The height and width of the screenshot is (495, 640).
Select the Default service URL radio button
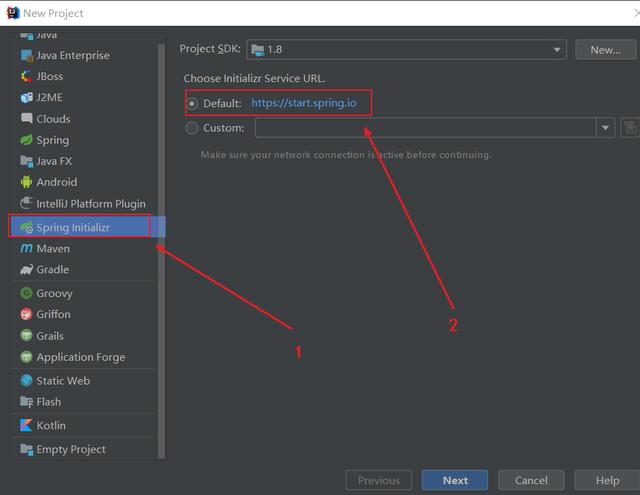pyautogui.click(x=192, y=103)
